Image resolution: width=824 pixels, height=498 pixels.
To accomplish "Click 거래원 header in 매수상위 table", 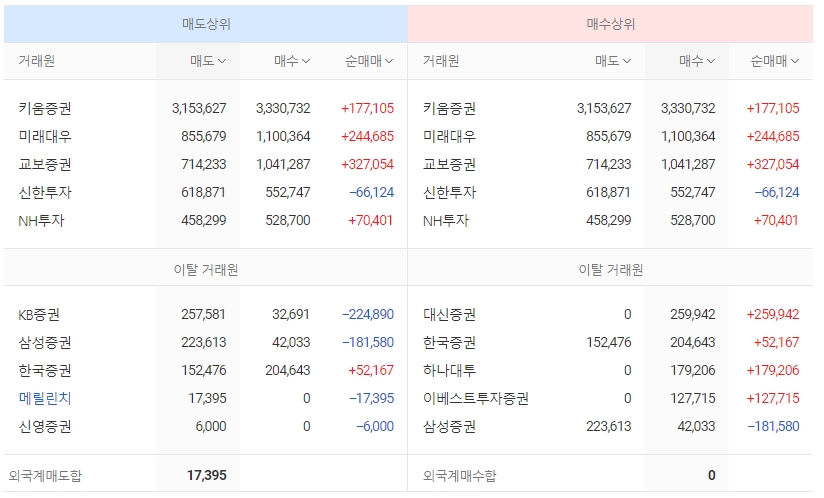I will click(441, 61).
